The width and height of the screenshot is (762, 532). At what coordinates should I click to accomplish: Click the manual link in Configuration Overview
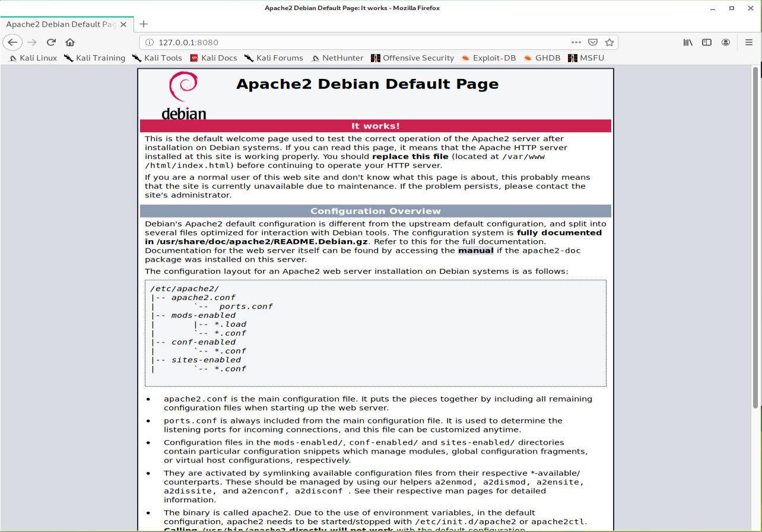[475, 250]
